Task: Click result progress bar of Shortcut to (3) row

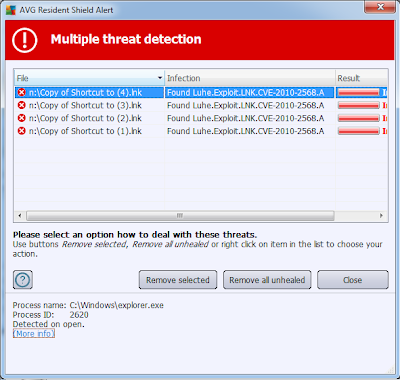Action: tap(359, 105)
